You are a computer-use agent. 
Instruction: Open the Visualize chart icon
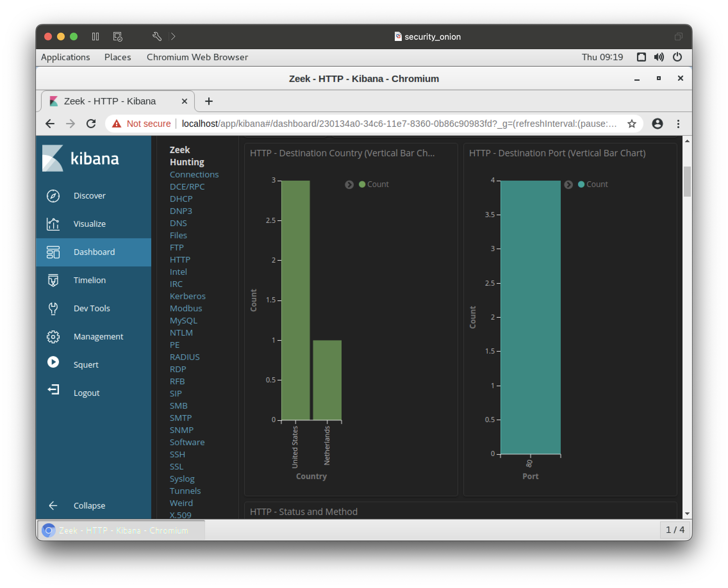53,224
